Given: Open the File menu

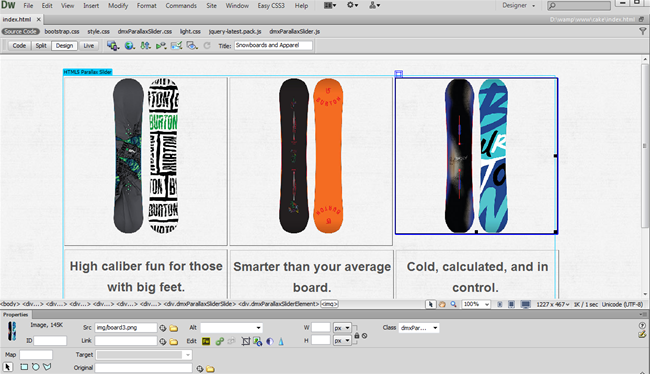Looking at the screenshot, I should point(28,6).
